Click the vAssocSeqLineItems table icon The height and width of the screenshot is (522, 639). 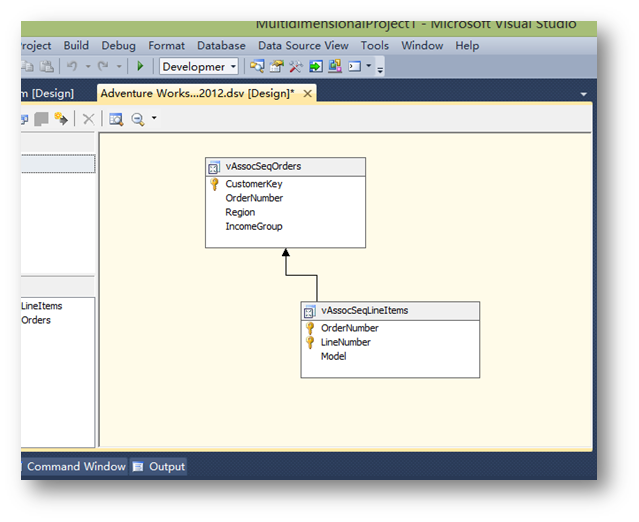point(309,311)
